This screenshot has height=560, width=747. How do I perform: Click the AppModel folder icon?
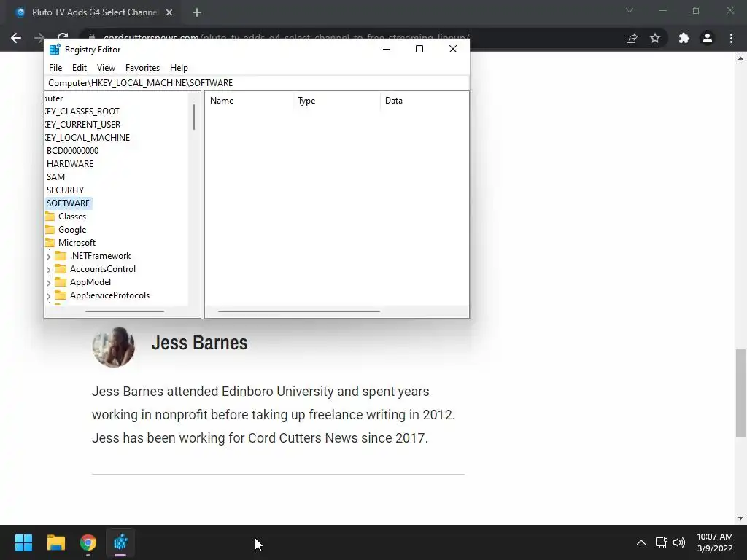(x=61, y=282)
